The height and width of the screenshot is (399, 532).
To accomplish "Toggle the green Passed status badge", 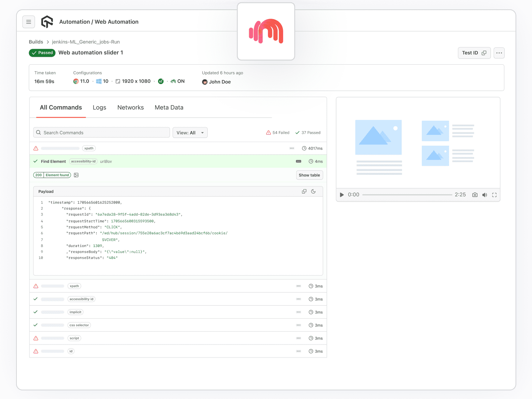I will (x=42, y=53).
